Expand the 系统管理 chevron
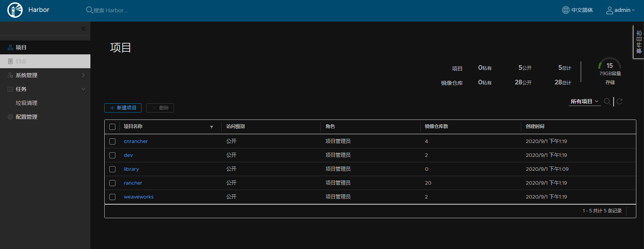Viewport: 644px width, 249px height. tap(83, 75)
